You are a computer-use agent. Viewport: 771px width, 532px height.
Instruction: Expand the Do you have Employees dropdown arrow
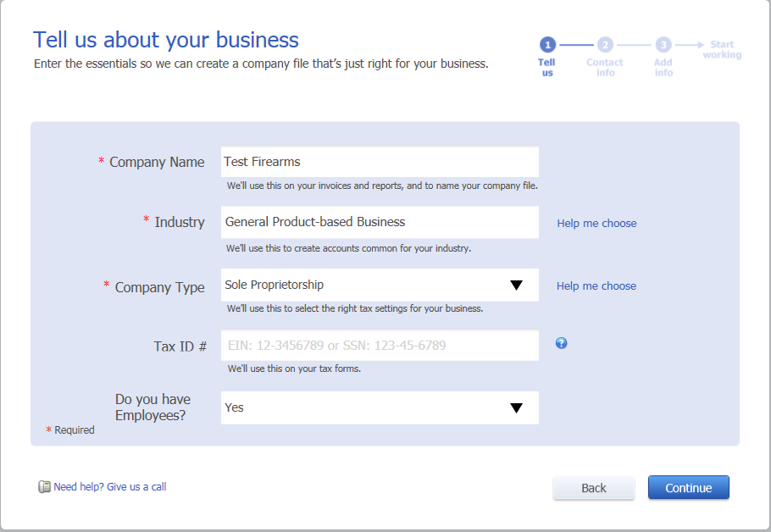pos(516,408)
